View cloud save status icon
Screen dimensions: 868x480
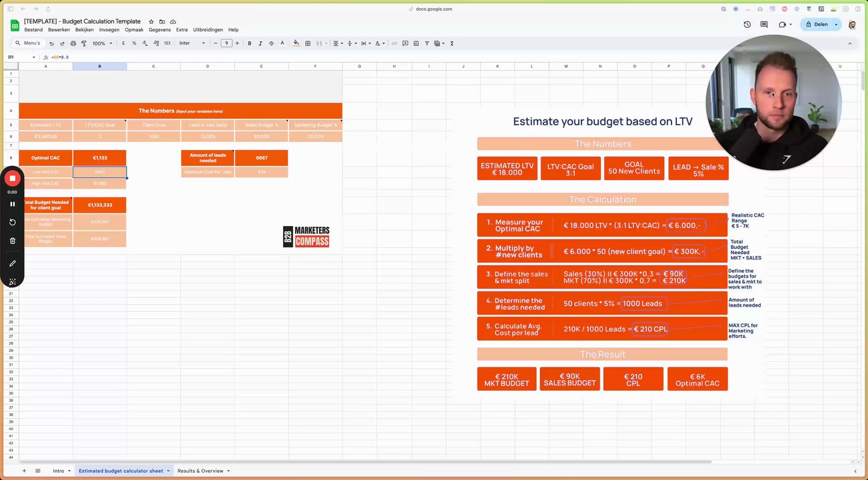point(173,22)
